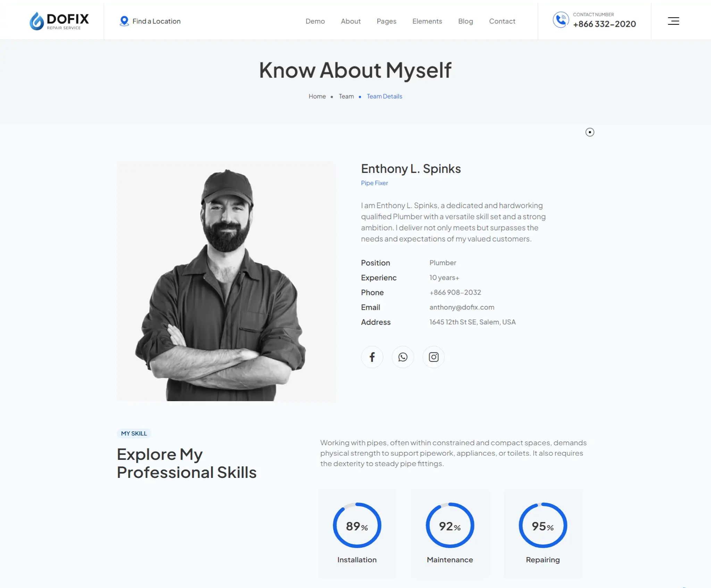Image resolution: width=711 pixels, height=588 pixels.
Task: Open the hamburger menu icon
Action: (673, 21)
